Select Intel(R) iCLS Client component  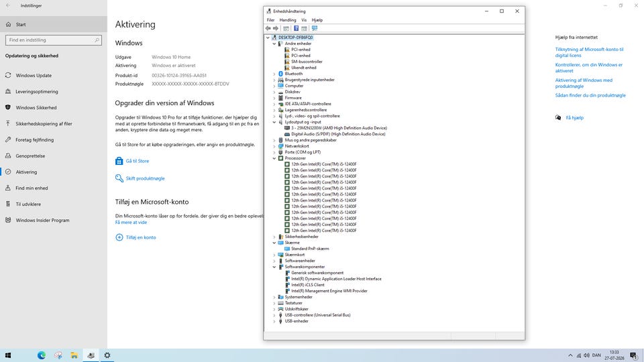[308, 285]
